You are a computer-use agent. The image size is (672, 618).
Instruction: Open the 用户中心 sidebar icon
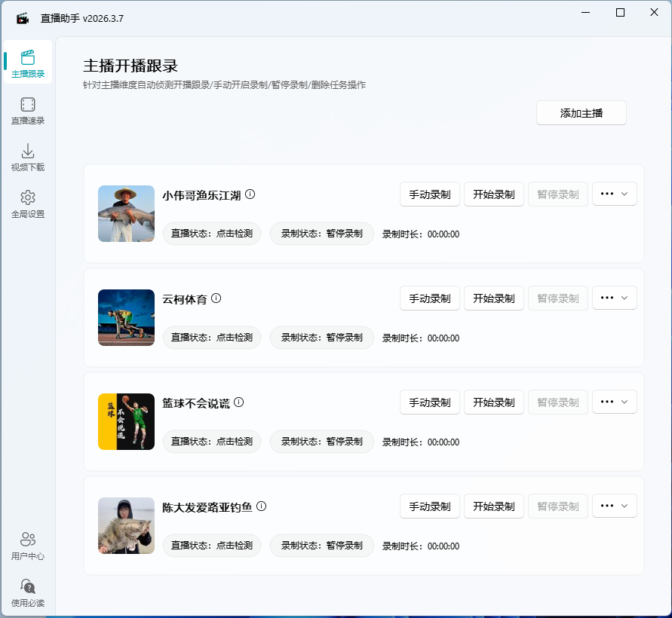click(27, 544)
